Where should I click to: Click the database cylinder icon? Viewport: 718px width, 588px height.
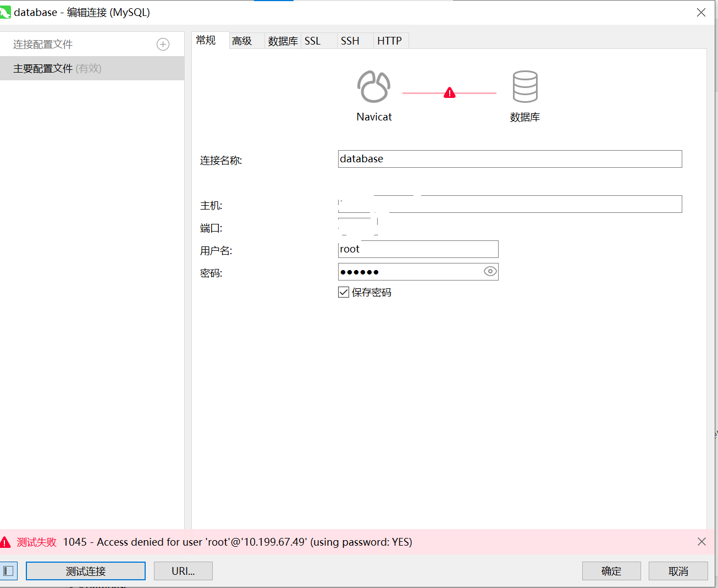pyautogui.click(x=525, y=86)
